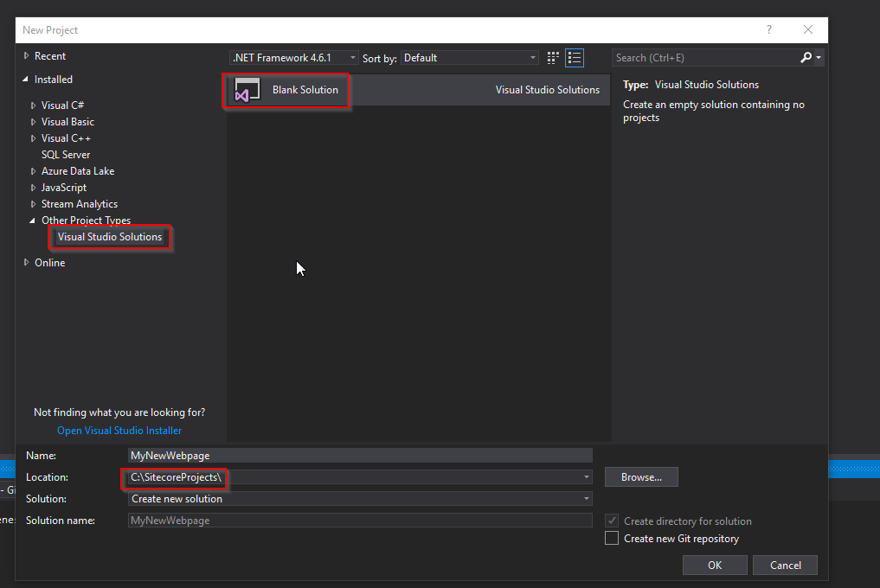Expand the Visual C++ node
This screenshot has height=588, width=880.
[x=33, y=138]
